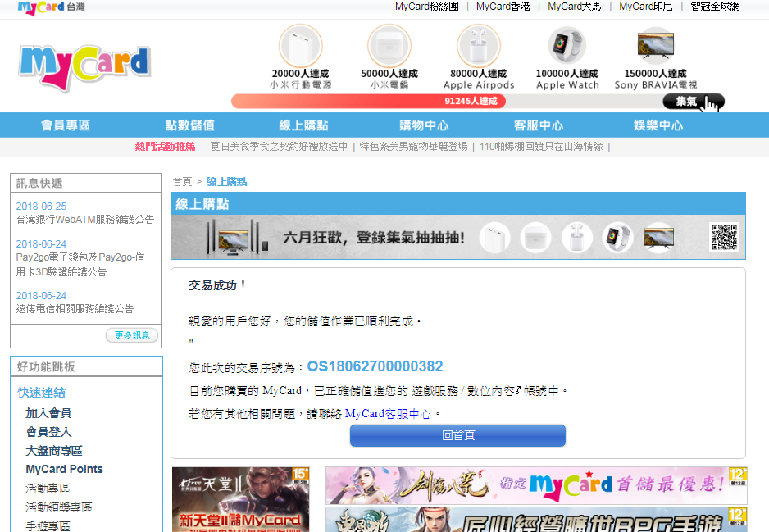This screenshot has width=769, height=532.
Task: Click the large MyCard logo
Action: click(84, 68)
